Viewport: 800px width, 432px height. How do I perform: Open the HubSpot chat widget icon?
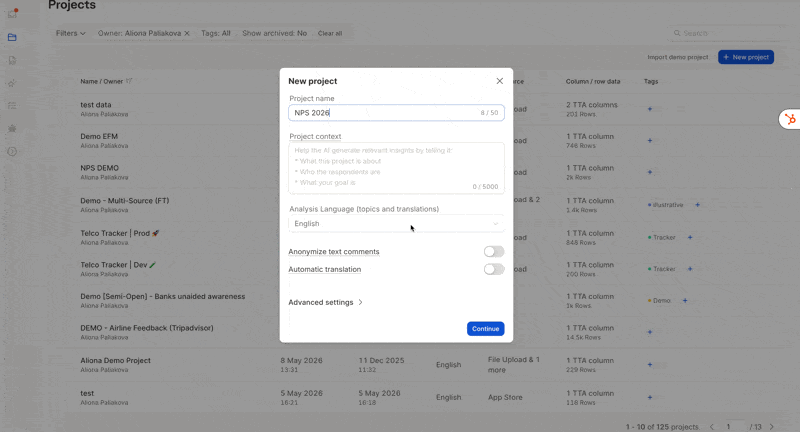point(790,120)
